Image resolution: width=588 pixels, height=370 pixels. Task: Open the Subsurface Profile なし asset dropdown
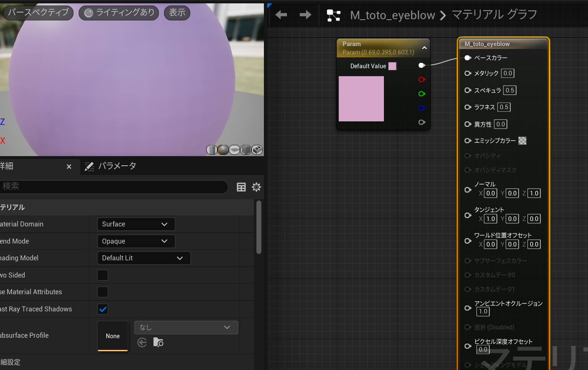click(x=186, y=327)
